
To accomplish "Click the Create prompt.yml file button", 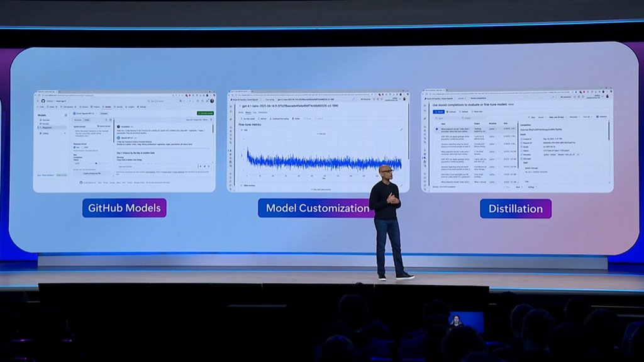I will pos(92,174).
